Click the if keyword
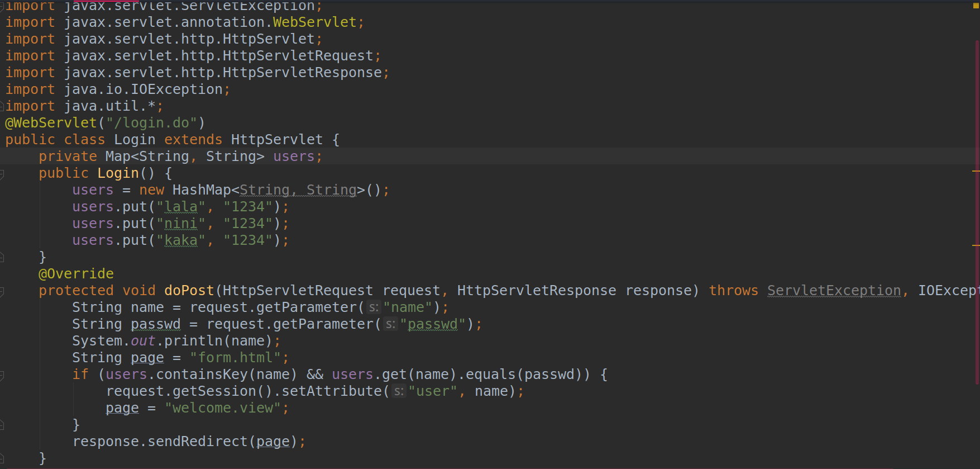 tap(80, 375)
